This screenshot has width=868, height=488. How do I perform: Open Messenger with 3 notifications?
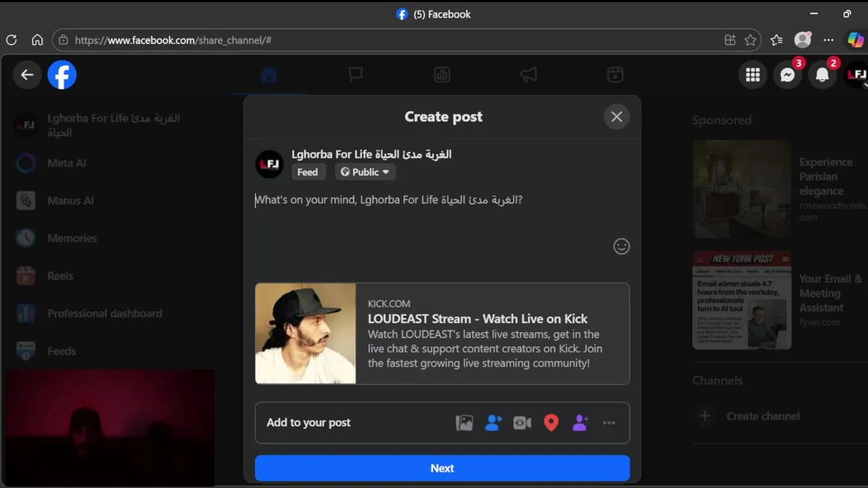(x=787, y=75)
